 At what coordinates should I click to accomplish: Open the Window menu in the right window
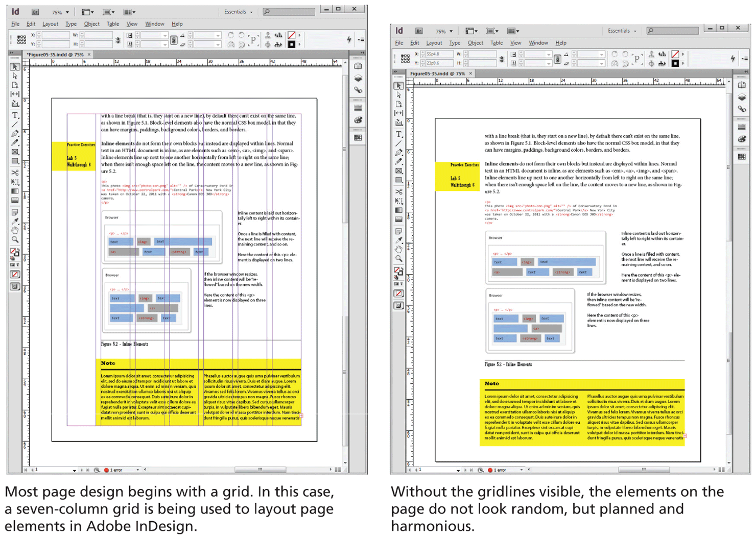click(x=538, y=43)
